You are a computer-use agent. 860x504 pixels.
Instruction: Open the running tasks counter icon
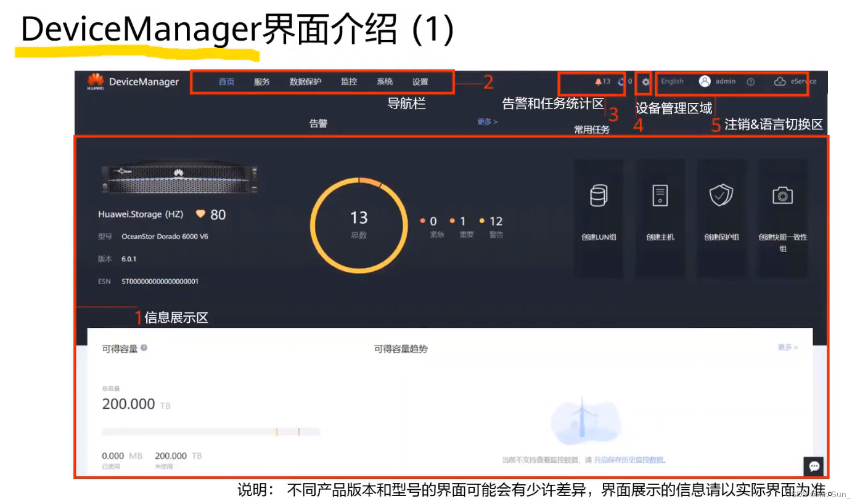[621, 81]
